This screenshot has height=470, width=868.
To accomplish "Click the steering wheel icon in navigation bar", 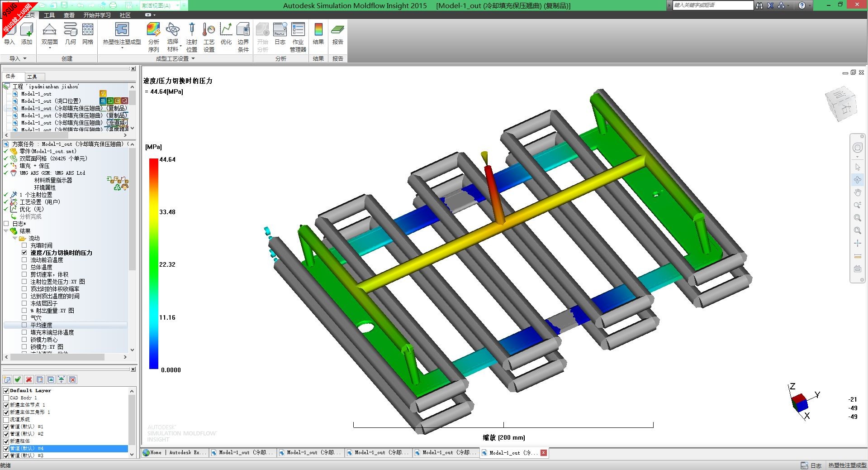I will 858,148.
